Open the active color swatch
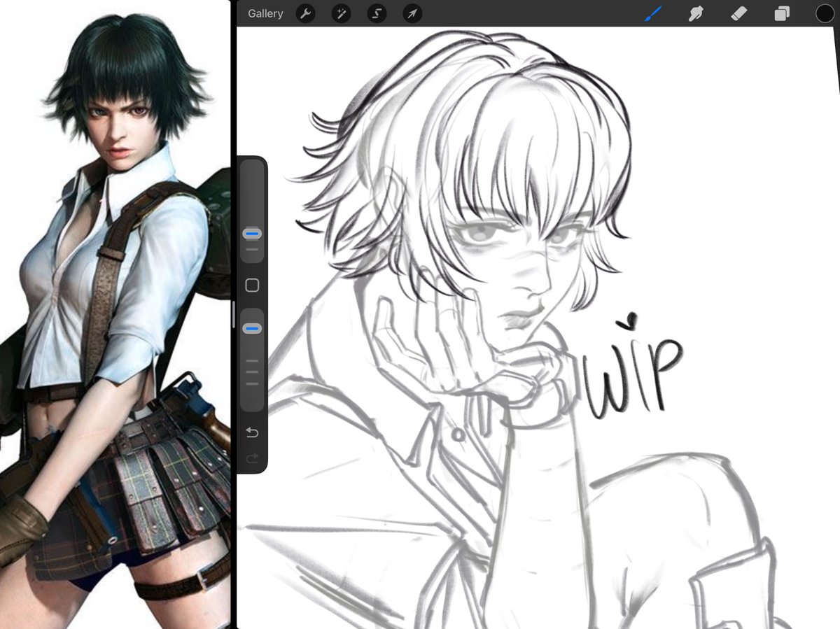This screenshot has height=629, width=840. pyautogui.click(x=825, y=13)
